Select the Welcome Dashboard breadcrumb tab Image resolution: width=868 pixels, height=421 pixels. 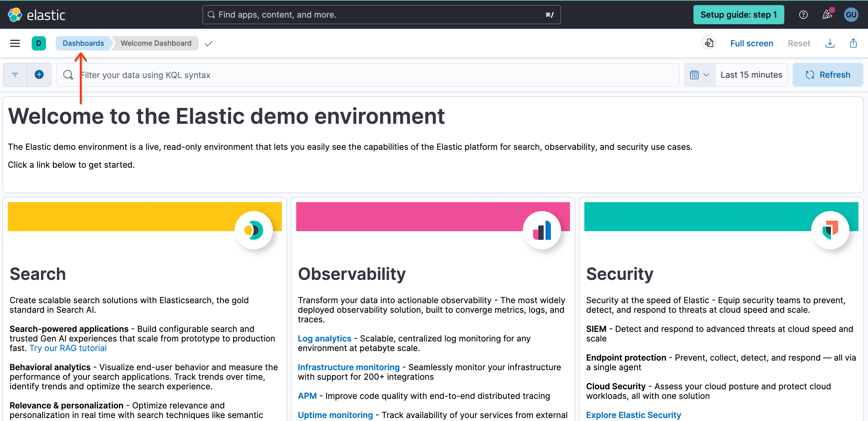(155, 43)
